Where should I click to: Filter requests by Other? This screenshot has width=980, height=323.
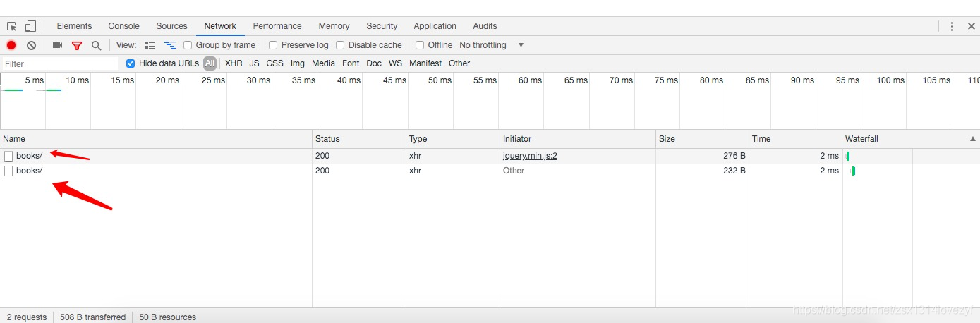click(459, 63)
